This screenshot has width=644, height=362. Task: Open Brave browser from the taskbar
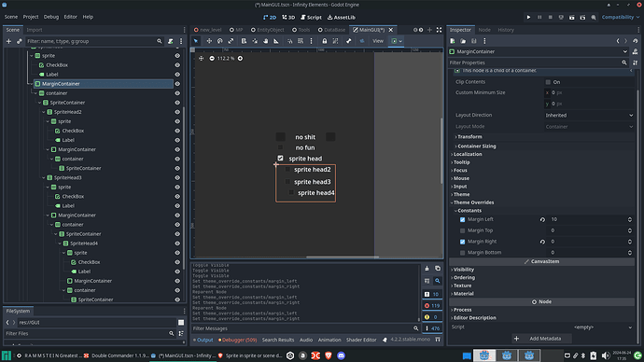(329, 355)
